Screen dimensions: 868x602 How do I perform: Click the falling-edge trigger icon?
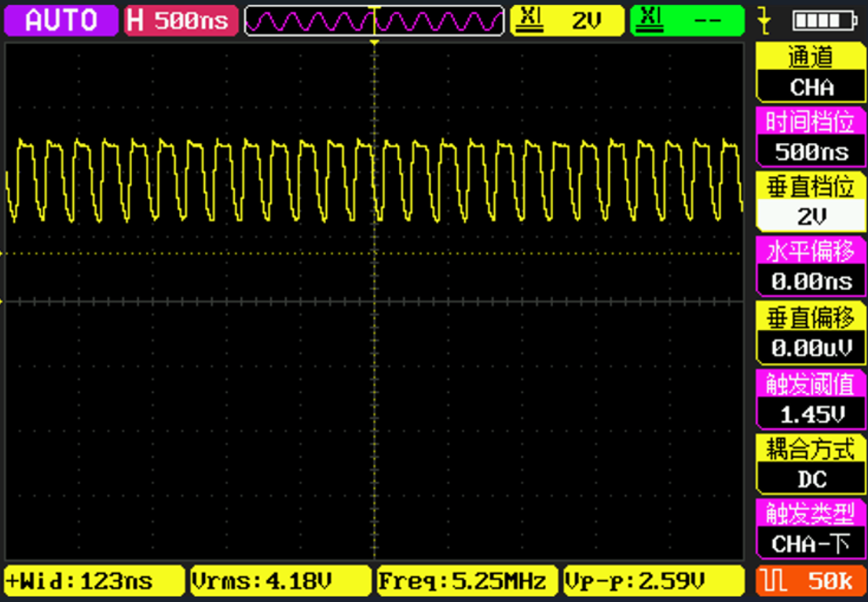(764, 20)
